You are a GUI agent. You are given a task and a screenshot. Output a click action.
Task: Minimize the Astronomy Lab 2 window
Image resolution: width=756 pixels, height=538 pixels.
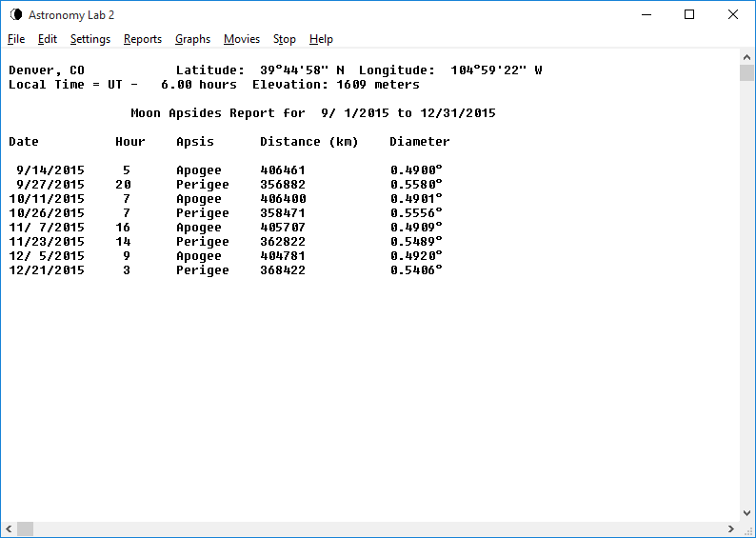(647, 15)
